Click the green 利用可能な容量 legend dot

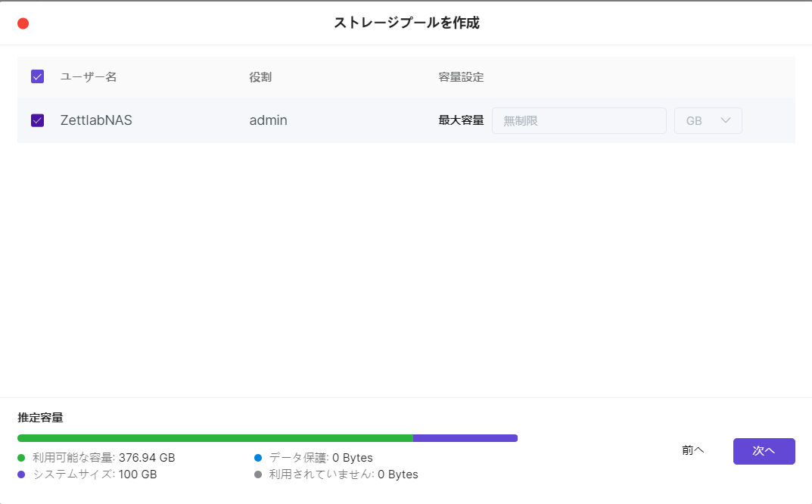[x=21, y=458]
